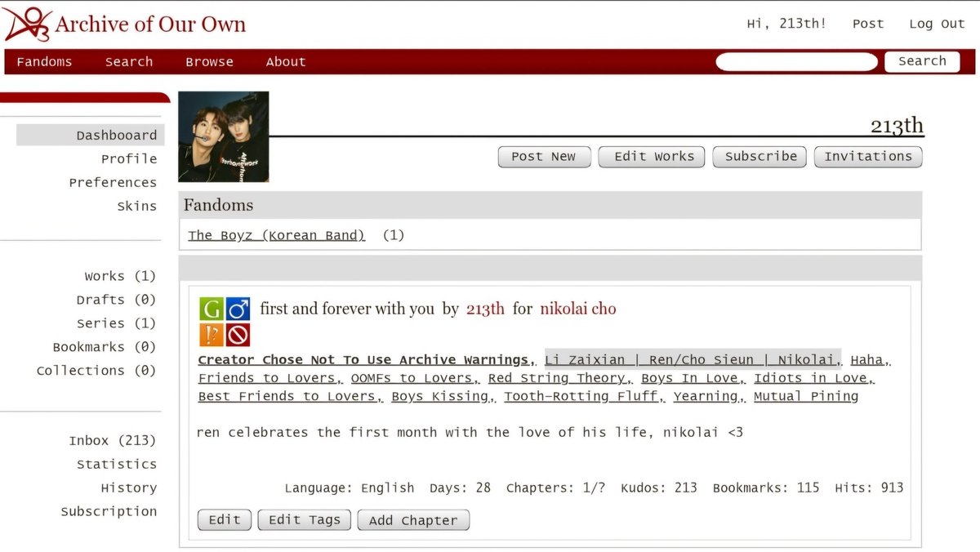The width and height of the screenshot is (980, 552).
Task: Open the Search menu in navigation bar
Action: pyautogui.click(x=129, y=62)
